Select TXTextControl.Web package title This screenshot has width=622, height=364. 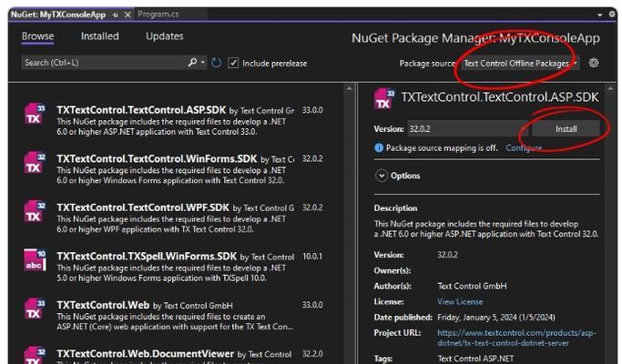103,305
